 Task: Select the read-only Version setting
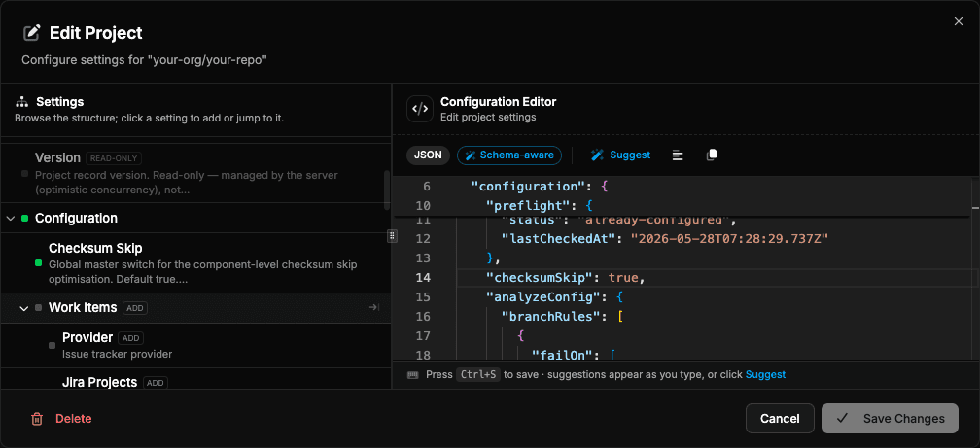(x=195, y=173)
